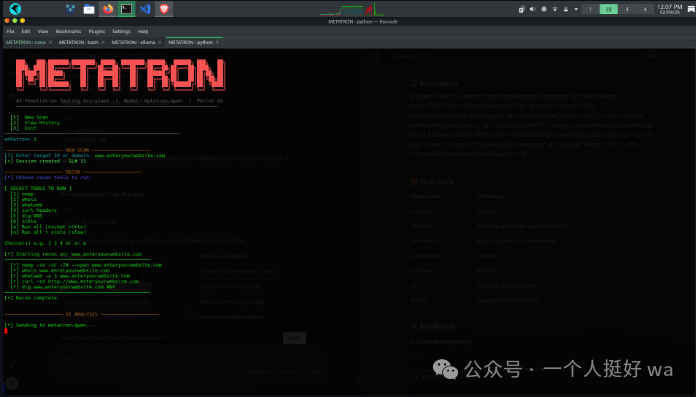Open the network tray icon

click(555, 9)
